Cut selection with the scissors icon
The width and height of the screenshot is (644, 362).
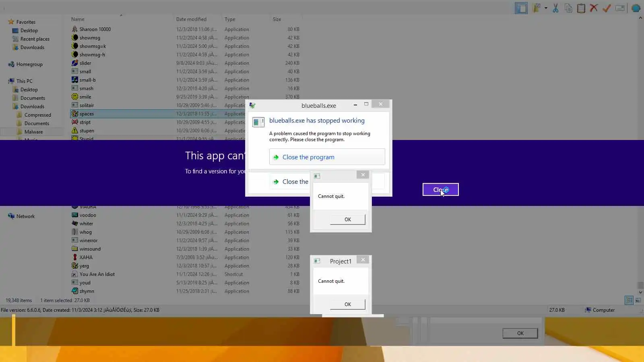pyautogui.click(x=555, y=8)
